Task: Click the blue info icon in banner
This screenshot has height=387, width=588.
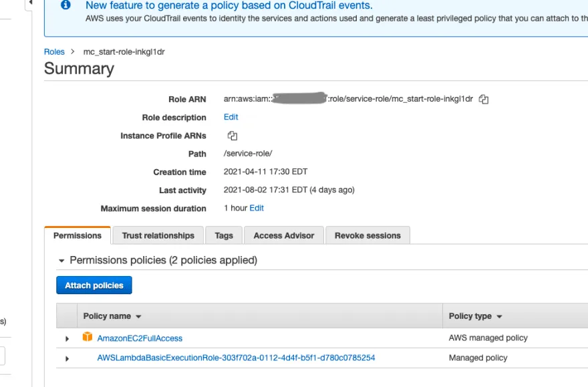Action: click(65, 5)
